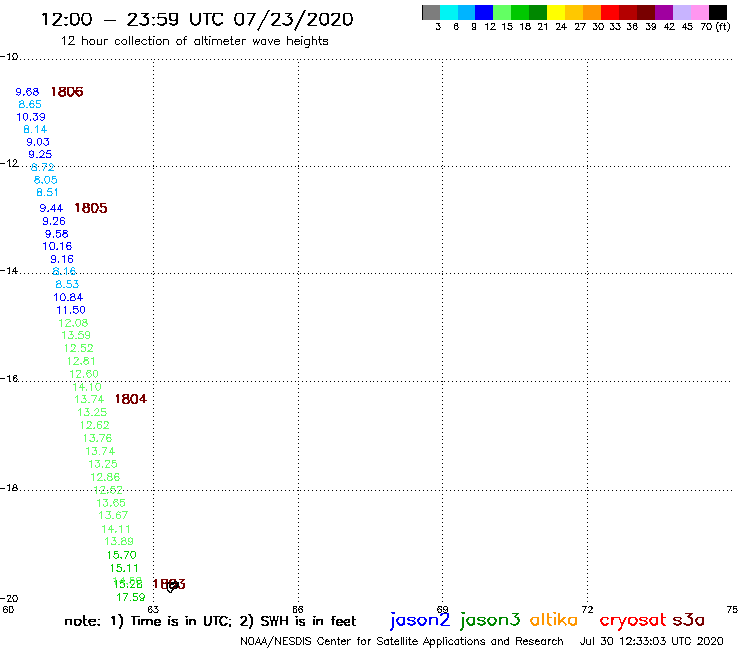The height and width of the screenshot is (650, 740).
Task: Click the note about UTC and SWH feet
Action: (x=210, y=621)
